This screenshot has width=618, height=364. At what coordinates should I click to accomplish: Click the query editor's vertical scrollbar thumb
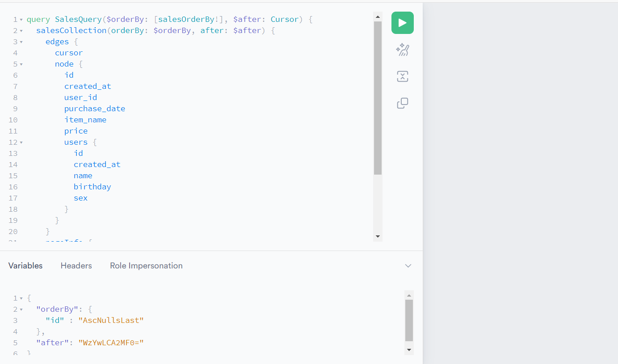tap(378, 98)
